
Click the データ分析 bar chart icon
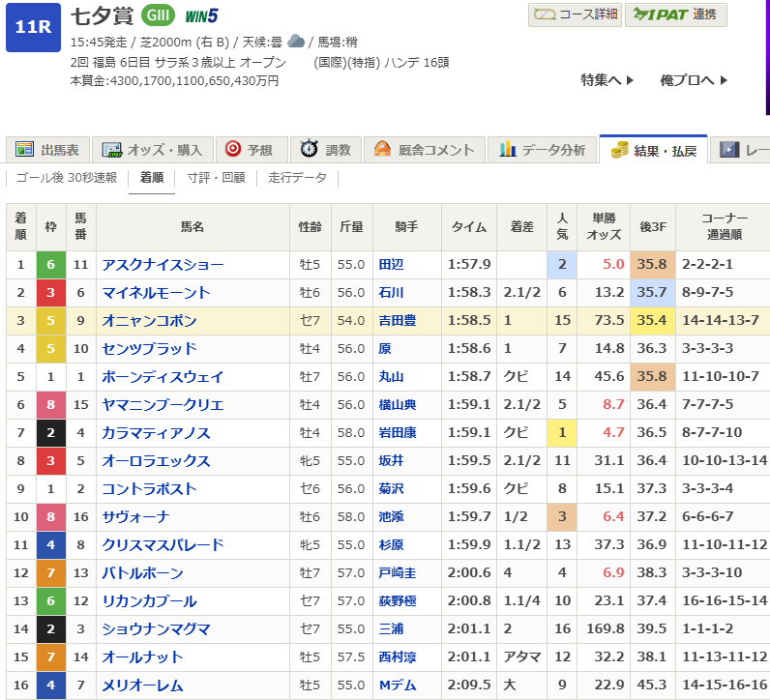coord(507,149)
